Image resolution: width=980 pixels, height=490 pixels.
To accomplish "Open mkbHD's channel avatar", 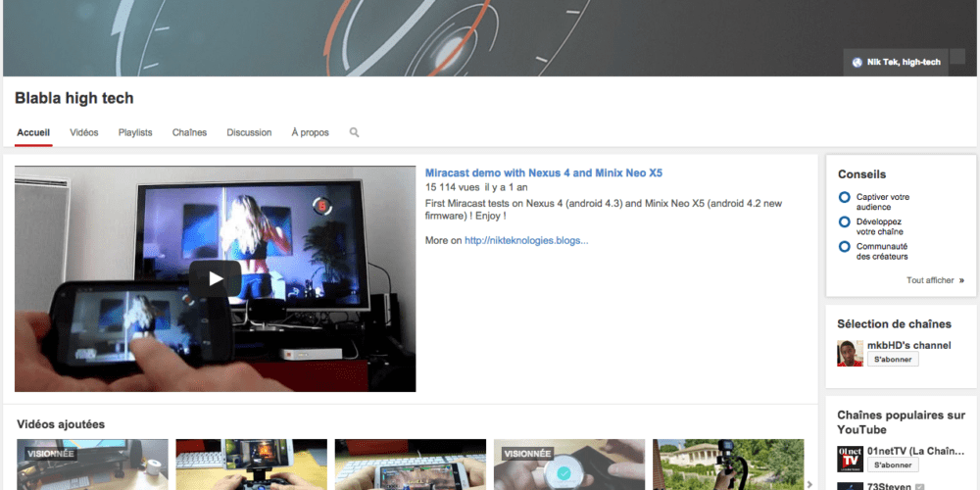I will pos(850,353).
